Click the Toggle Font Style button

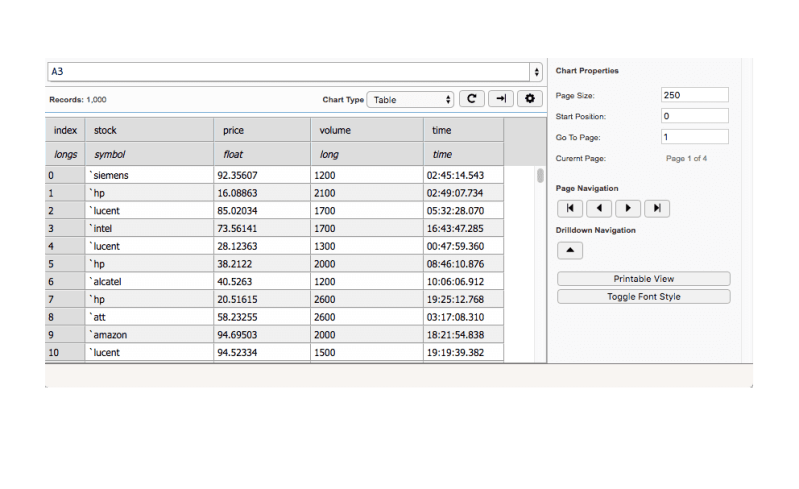[x=644, y=296]
